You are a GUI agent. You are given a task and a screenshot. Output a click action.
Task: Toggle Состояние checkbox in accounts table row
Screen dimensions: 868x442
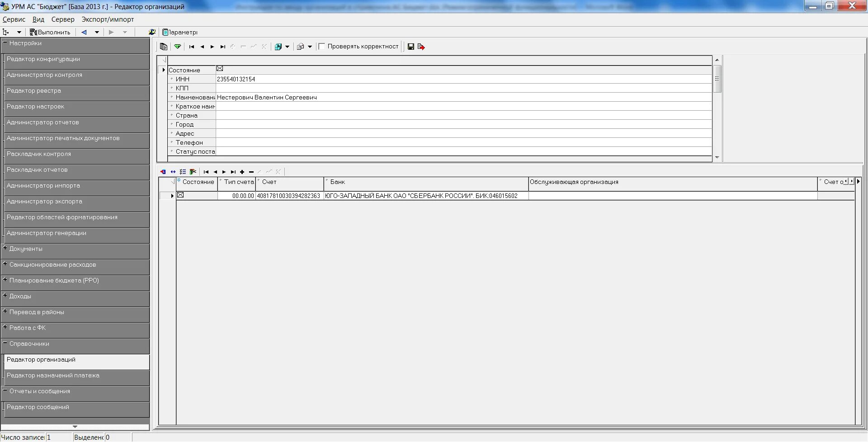[x=180, y=195]
